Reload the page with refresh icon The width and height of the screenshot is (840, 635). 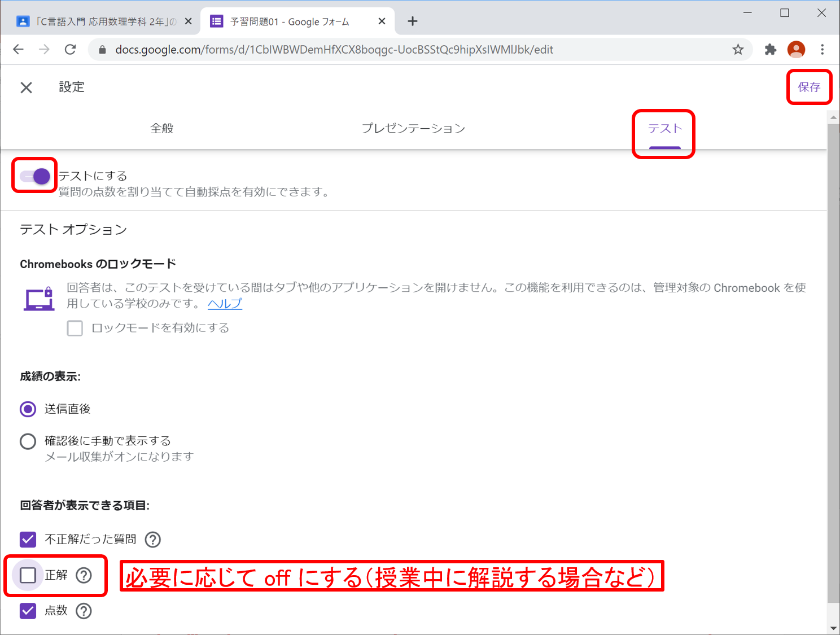coord(70,50)
